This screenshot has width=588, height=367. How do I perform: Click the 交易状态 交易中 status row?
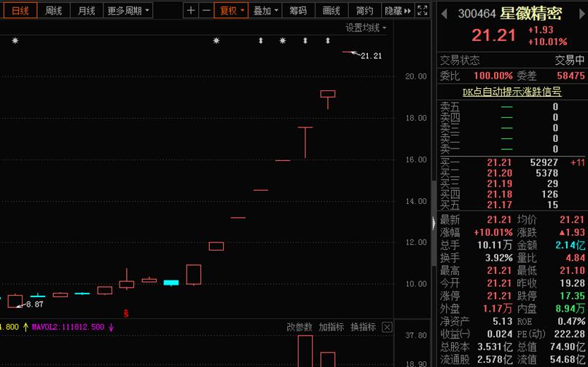tap(512, 60)
